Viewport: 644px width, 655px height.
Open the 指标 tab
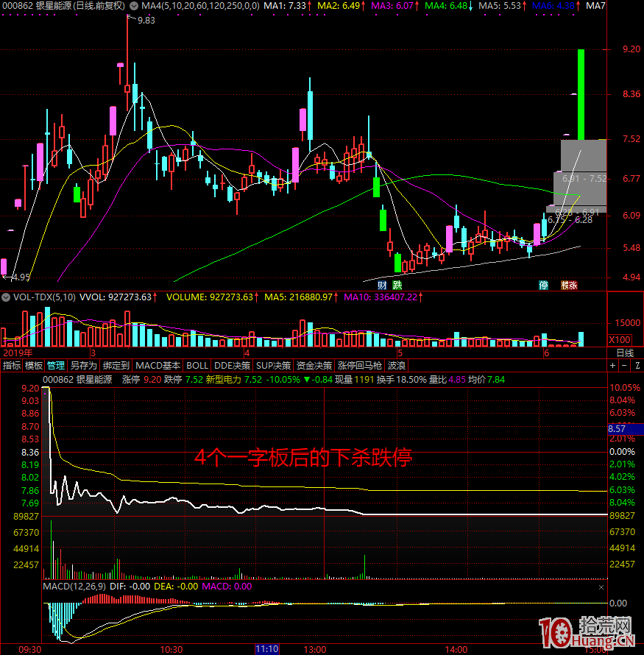pos(11,366)
